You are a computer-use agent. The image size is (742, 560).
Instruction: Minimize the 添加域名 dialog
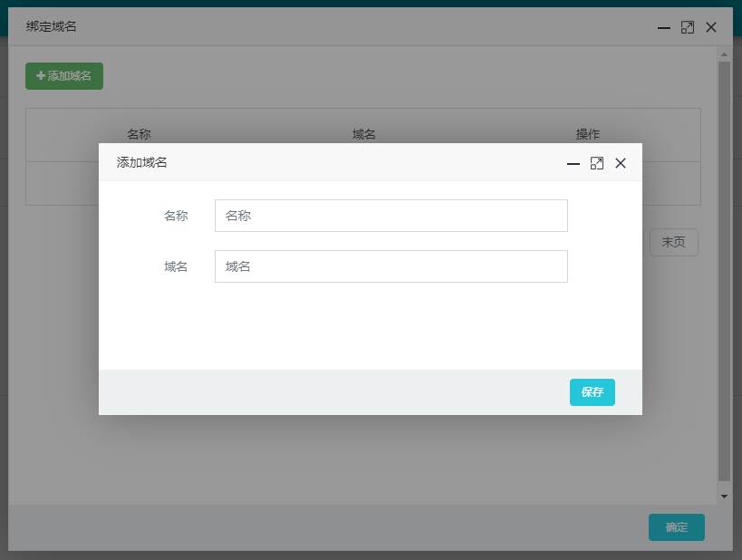pyautogui.click(x=573, y=163)
